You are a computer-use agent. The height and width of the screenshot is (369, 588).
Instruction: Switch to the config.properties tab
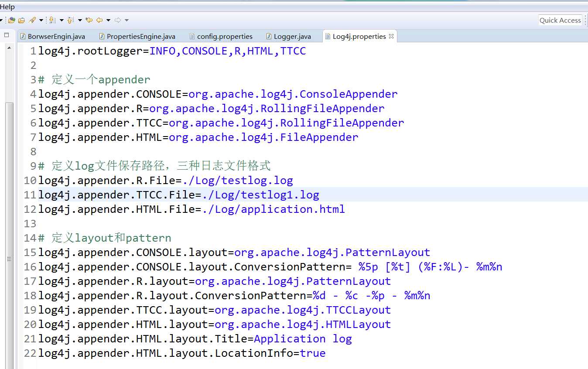[x=221, y=36]
